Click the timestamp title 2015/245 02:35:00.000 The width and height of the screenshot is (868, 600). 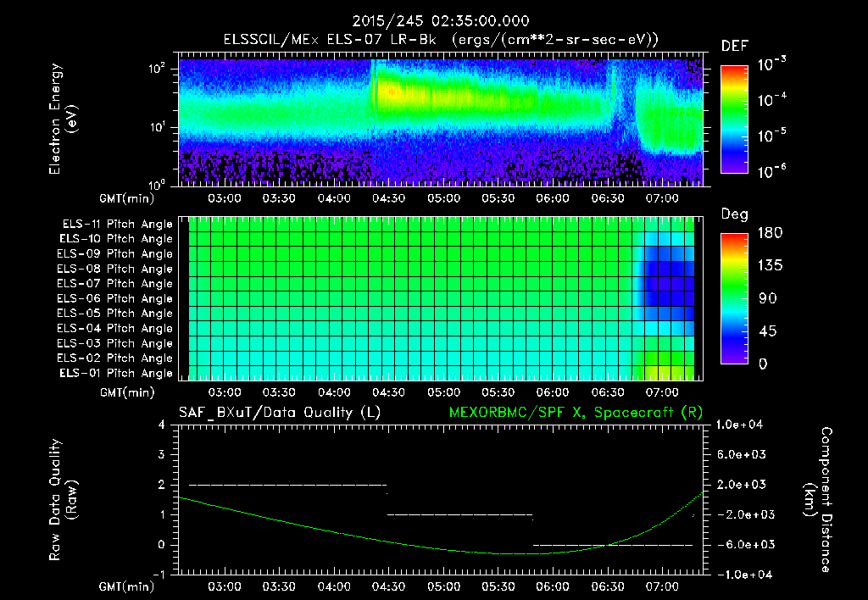(441, 21)
